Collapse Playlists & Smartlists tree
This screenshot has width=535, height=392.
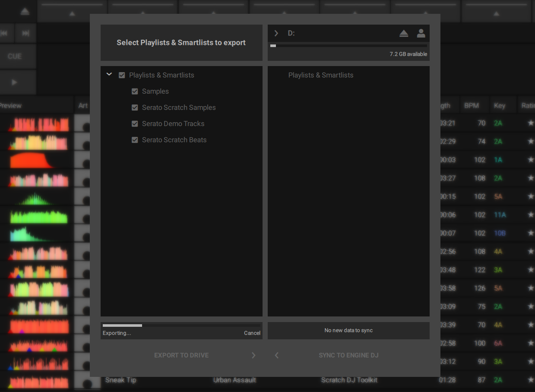[x=109, y=74]
